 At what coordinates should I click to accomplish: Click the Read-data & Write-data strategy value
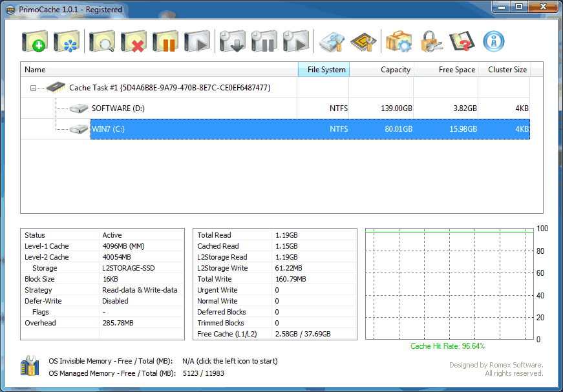(x=140, y=290)
